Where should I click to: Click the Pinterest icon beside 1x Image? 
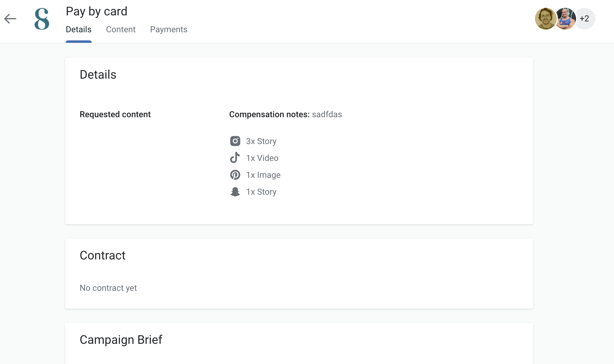click(235, 175)
